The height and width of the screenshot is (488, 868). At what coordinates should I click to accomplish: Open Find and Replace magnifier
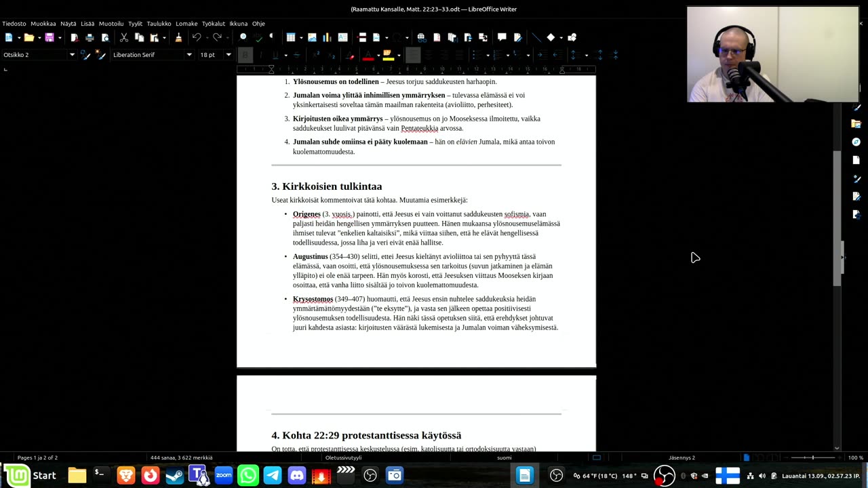(x=243, y=37)
